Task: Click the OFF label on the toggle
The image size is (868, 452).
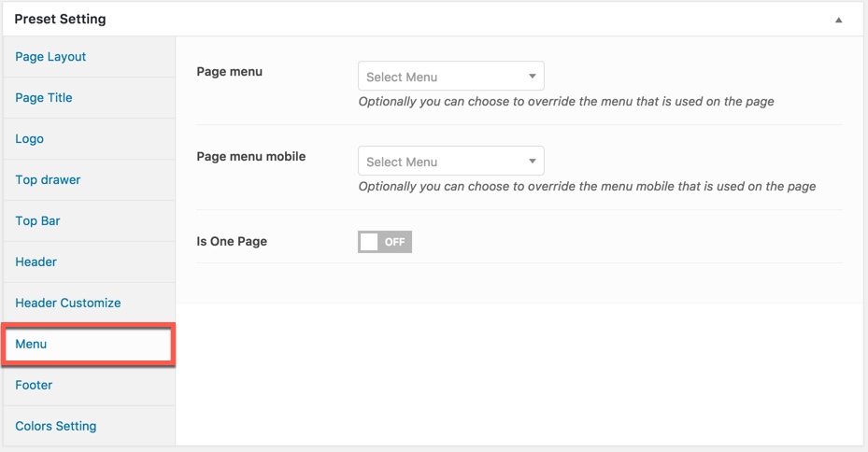Action: pos(394,242)
